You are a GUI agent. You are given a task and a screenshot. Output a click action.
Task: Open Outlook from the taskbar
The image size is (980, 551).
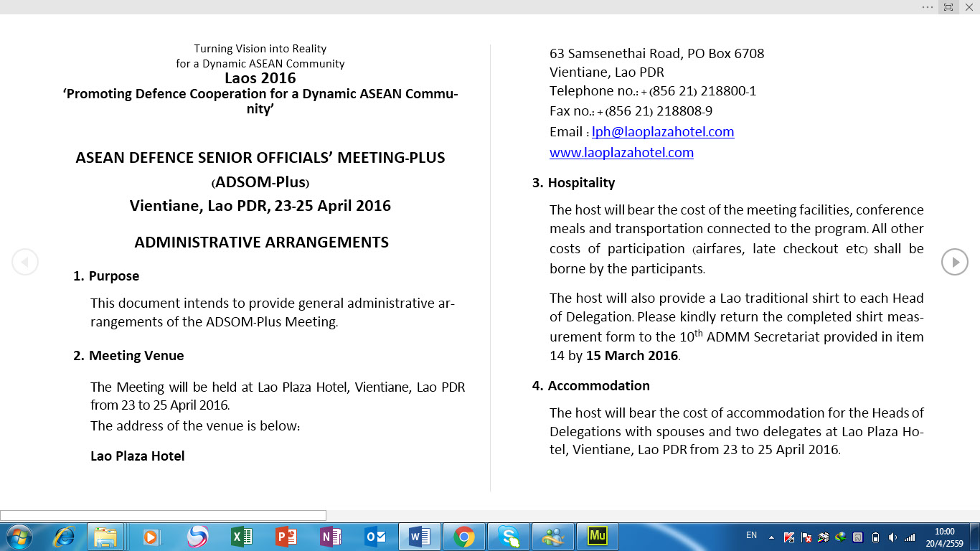point(375,537)
